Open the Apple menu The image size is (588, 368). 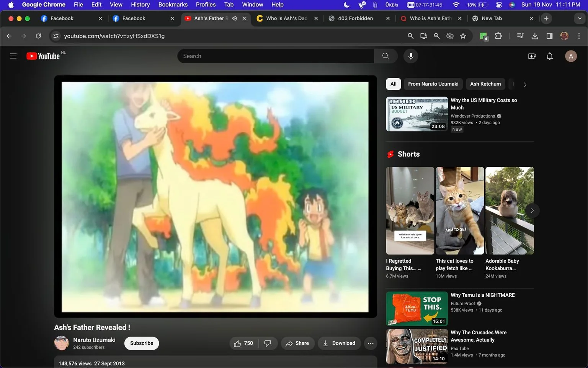pyautogui.click(x=11, y=5)
